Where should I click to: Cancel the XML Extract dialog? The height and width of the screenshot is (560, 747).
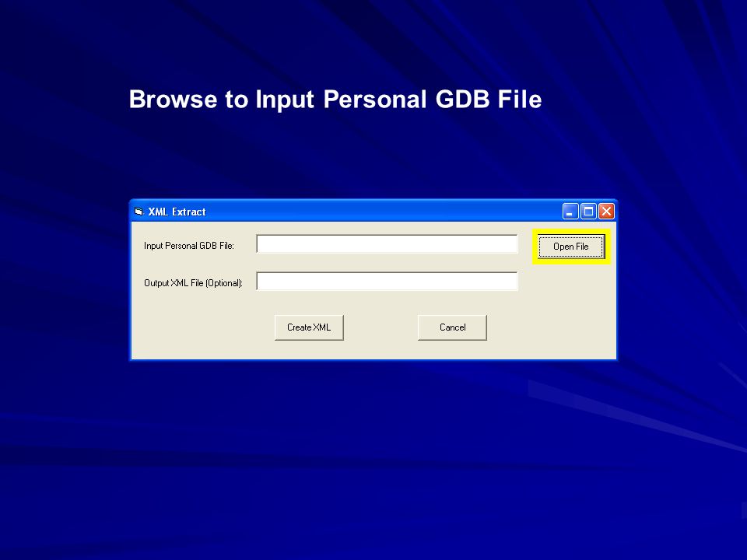(452, 327)
